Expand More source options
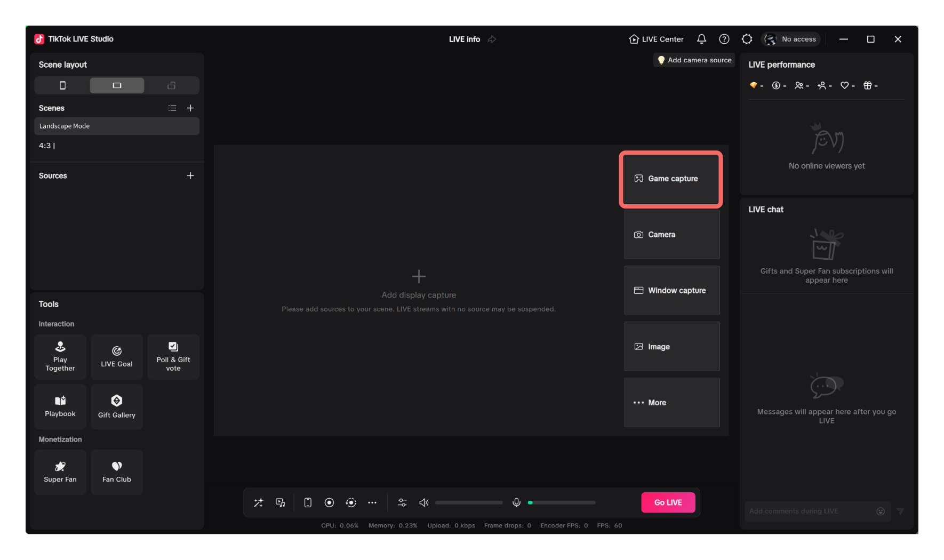This screenshot has height=560, width=944. [671, 403]
